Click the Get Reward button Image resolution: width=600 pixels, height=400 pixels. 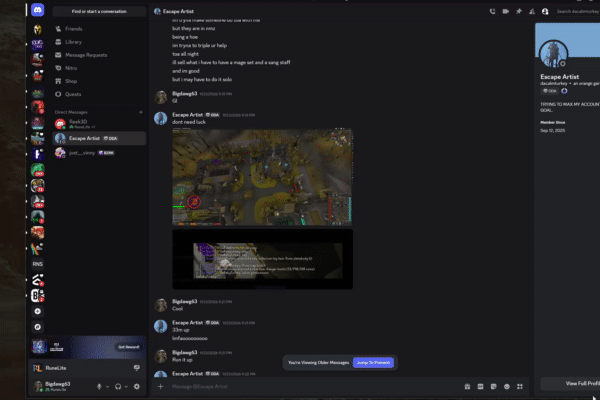click(129, 347)
